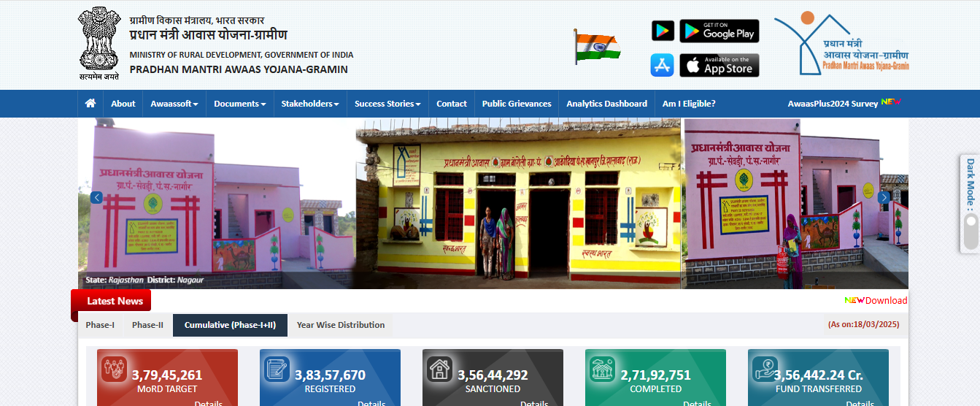
Task: Click the Pradhan Mantri Awaas Yojana-Gramin logo
Action: pyautogui.click(x=841, y=43)
